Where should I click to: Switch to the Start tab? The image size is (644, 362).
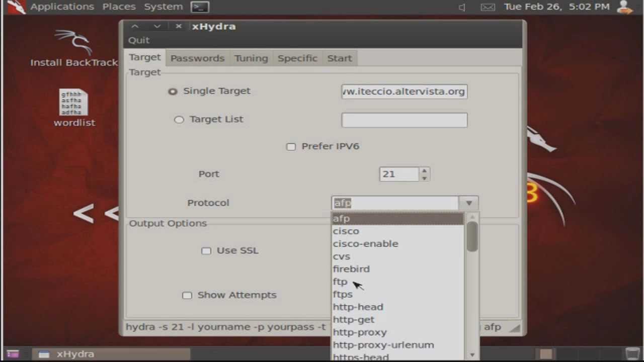coord(340,58)
